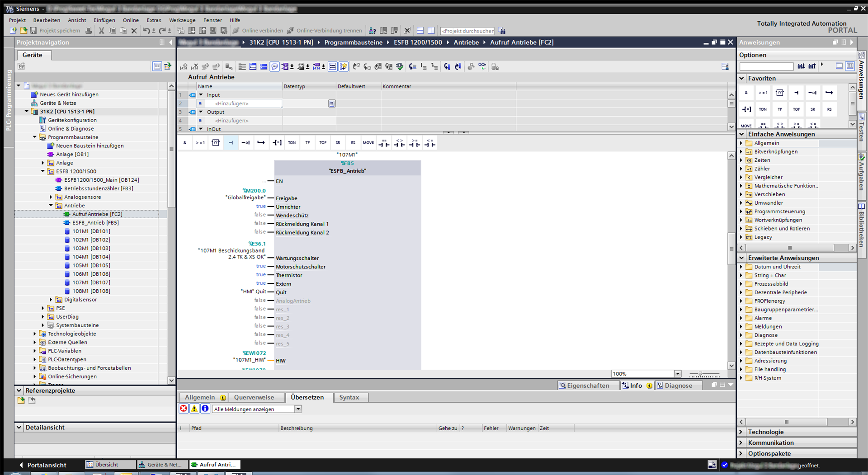
Task: Click the undo arrow icon
Action: click(146, 30)
